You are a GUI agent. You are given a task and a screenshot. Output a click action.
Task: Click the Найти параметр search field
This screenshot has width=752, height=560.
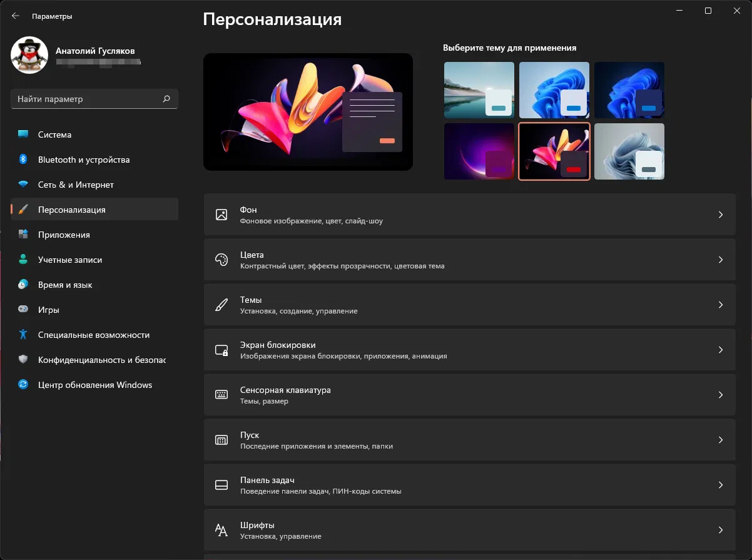(x=94, y=99)
